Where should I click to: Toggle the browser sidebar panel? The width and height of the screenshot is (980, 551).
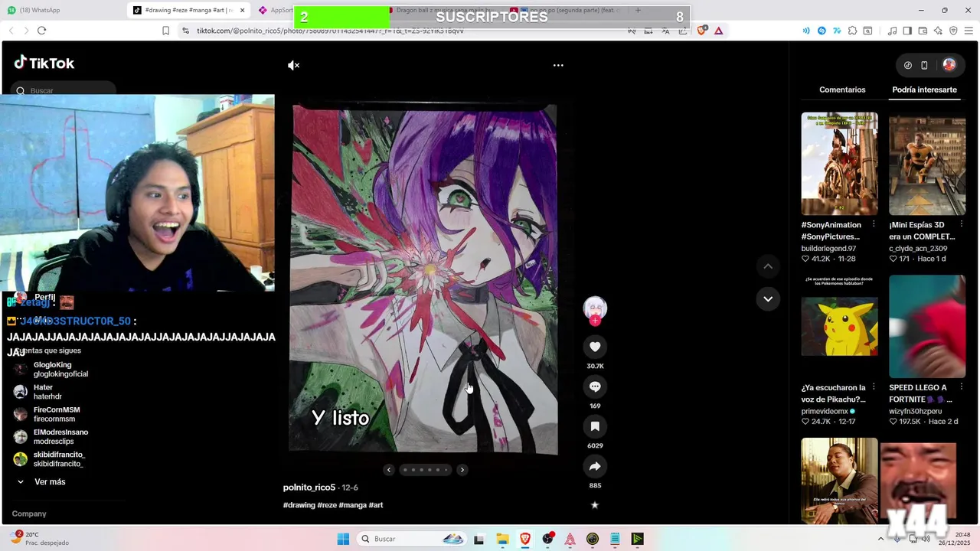[907, 31]
